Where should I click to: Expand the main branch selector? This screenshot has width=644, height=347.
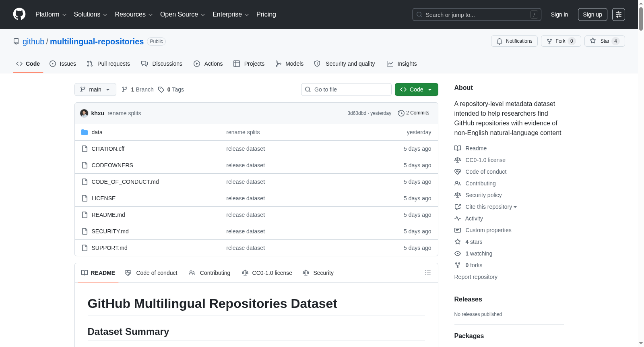tap(95, 89)
